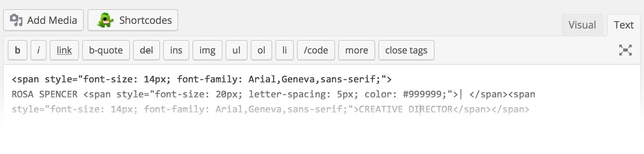Toggle distraction-free fullscreen mode icon
Image resolution: width=644 pixels, height=154 pixels.
pos(625,50)
